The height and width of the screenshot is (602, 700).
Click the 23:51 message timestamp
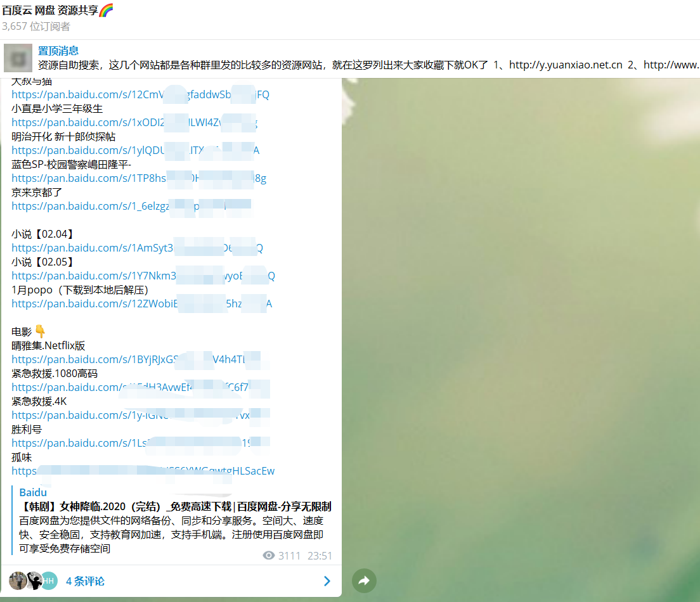coord(320,556)
